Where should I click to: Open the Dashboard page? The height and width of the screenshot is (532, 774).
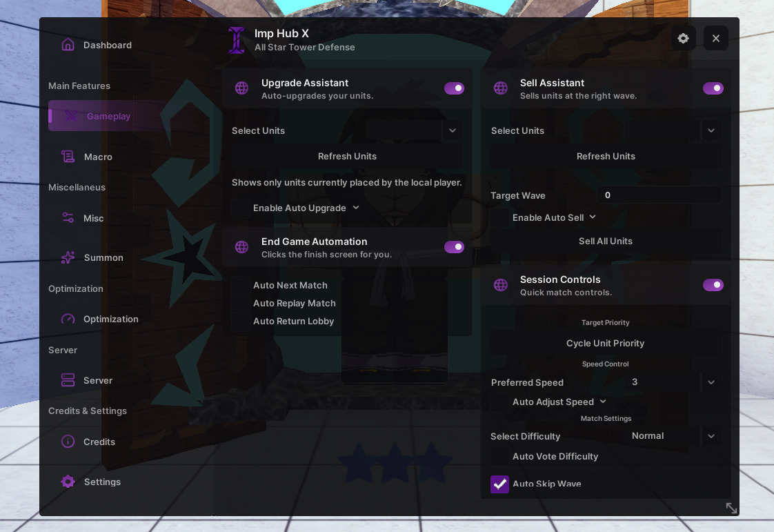[x=108, y=45]
